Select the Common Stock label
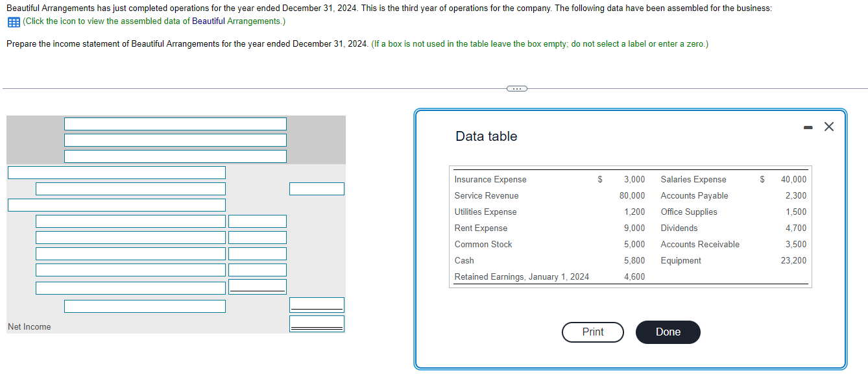This screenshot has height=379, width=868. tap(483, 245)
